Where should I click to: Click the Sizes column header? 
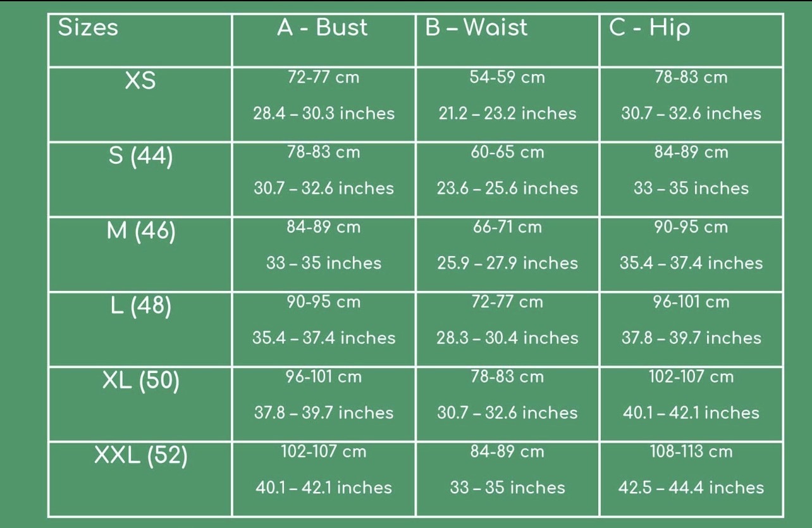pyautogui.click(x=88, y=27)
